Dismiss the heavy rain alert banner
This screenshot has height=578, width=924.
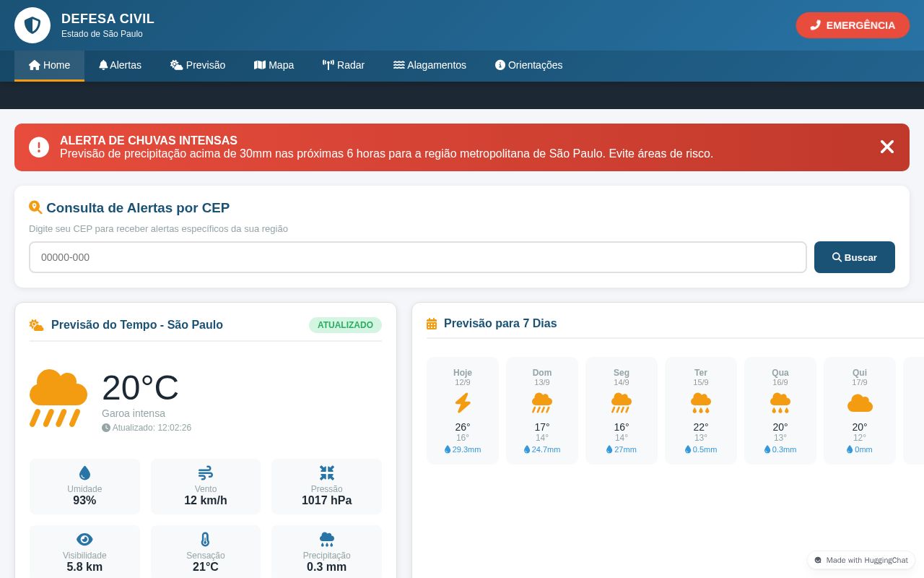pos(887,147)
